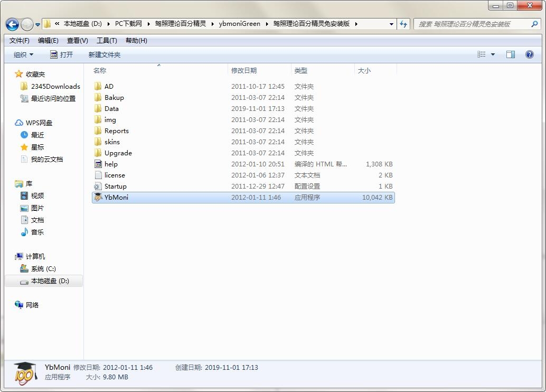Image resolution: width=546 pixels, height=392 pixels.
Task: Go back with the Back arrow button
Action: point(13,24)
